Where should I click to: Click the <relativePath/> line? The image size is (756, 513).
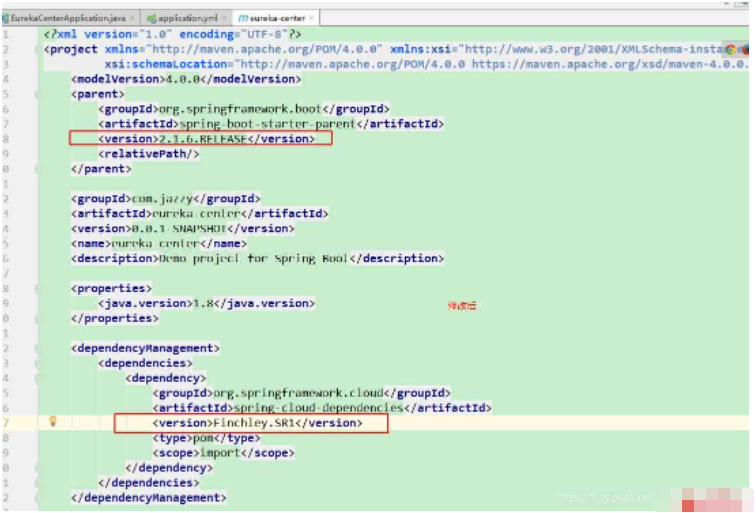coord(148,154)
